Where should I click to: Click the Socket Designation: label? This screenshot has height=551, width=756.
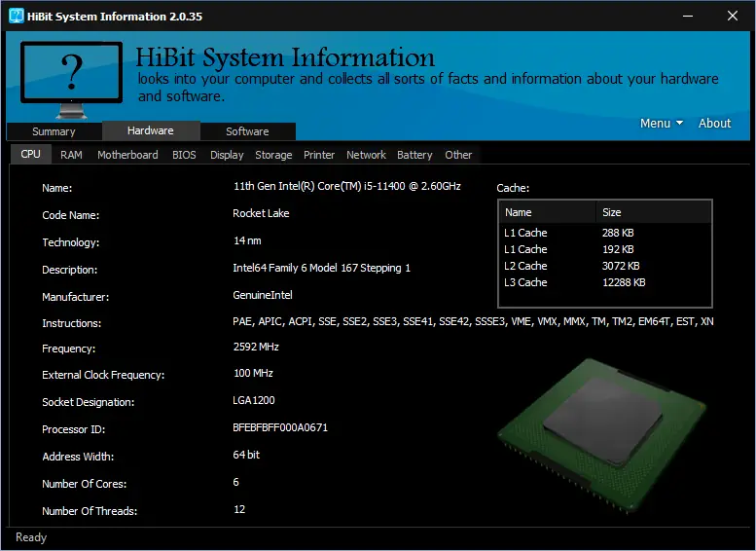(x=89, y=402)
